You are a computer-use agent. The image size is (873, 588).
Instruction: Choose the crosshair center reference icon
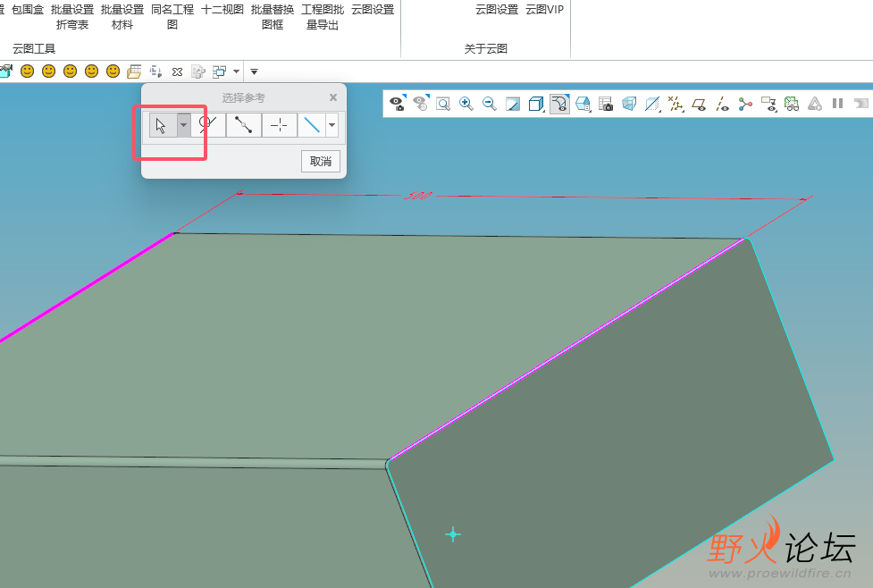pos(279,125)
